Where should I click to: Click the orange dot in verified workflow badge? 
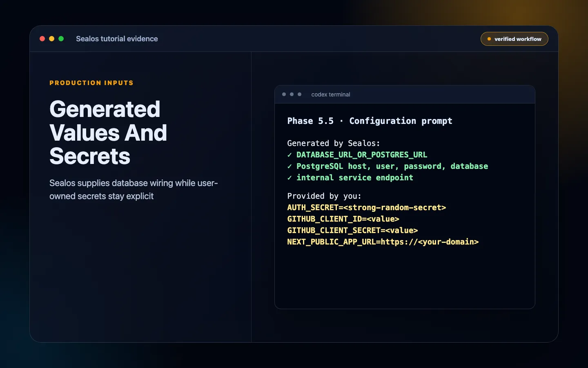tap(489, 39)
